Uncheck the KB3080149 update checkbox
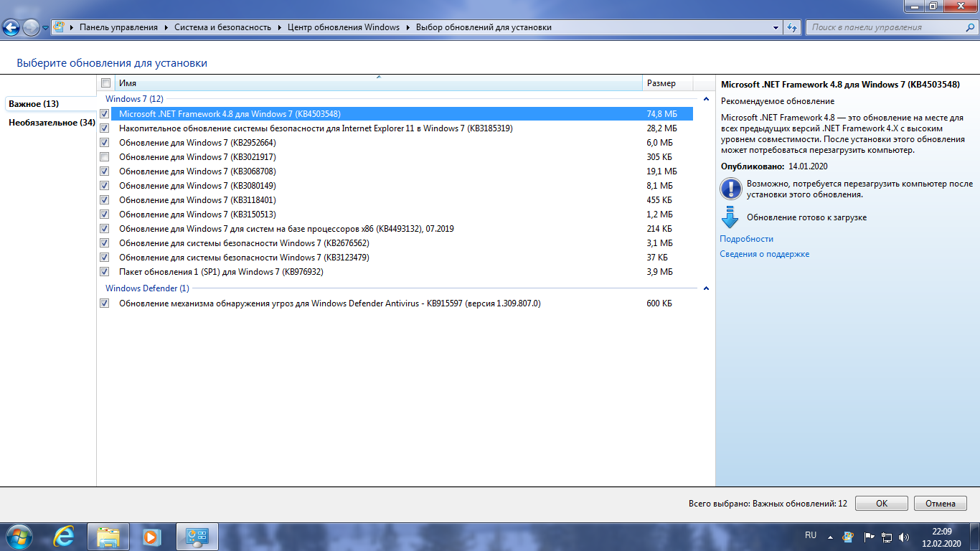This screenshot has height=551, width=980. 105,186
